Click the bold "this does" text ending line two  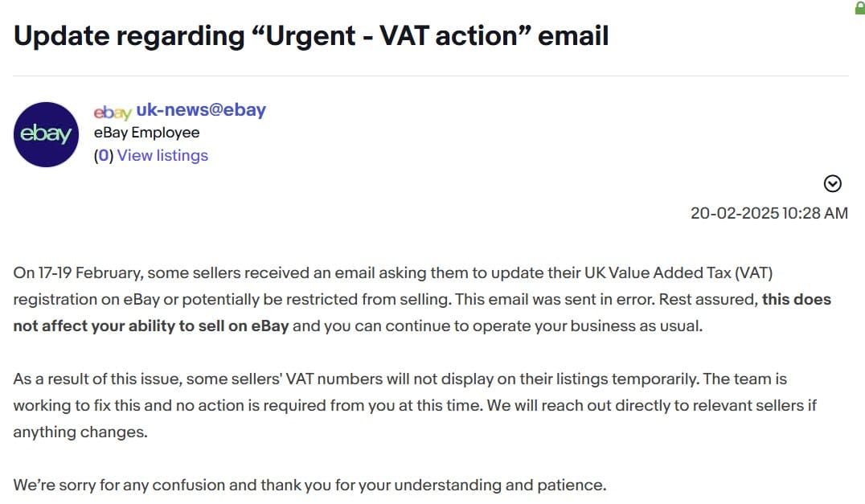tap(796, 299)
